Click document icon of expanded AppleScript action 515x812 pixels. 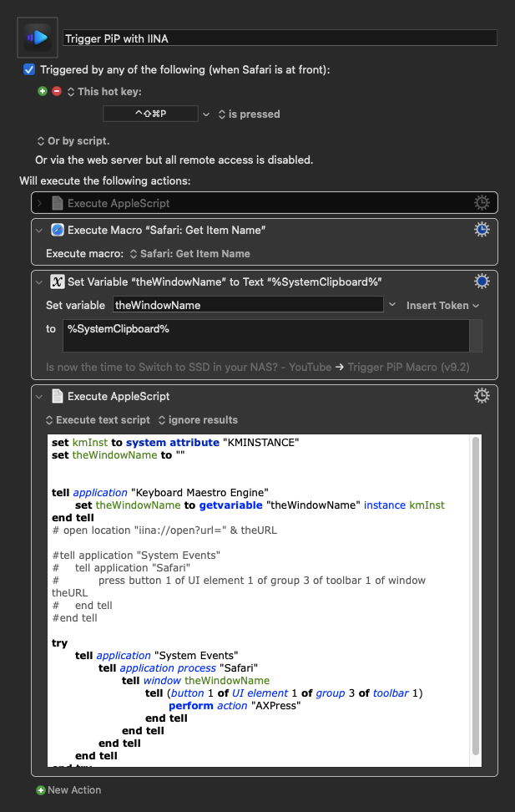58,396
